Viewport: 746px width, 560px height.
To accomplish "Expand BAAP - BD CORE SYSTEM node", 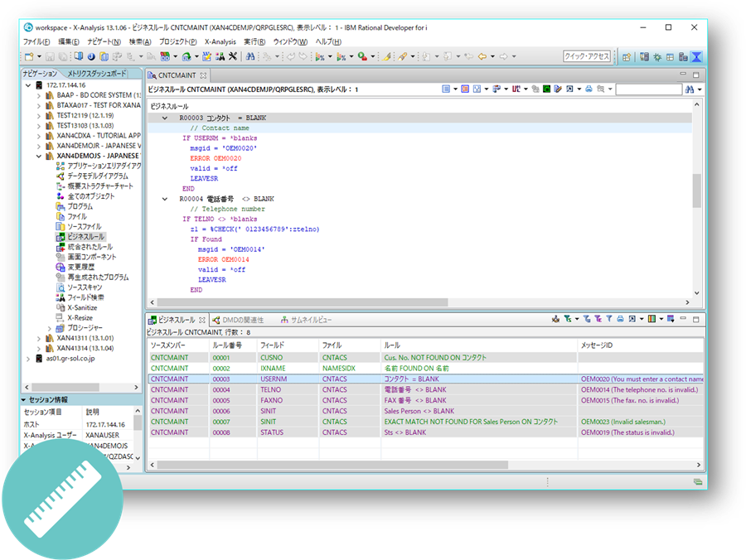I will tap(38, 95).
